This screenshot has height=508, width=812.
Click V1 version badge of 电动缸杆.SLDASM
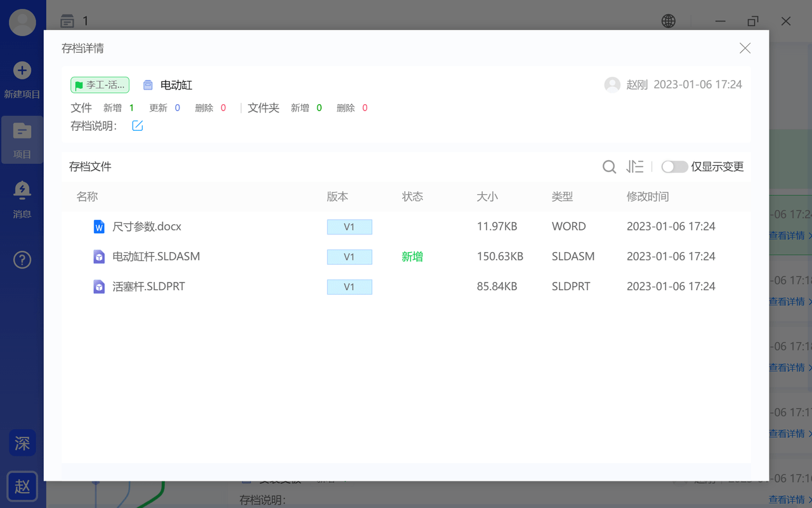350,257
